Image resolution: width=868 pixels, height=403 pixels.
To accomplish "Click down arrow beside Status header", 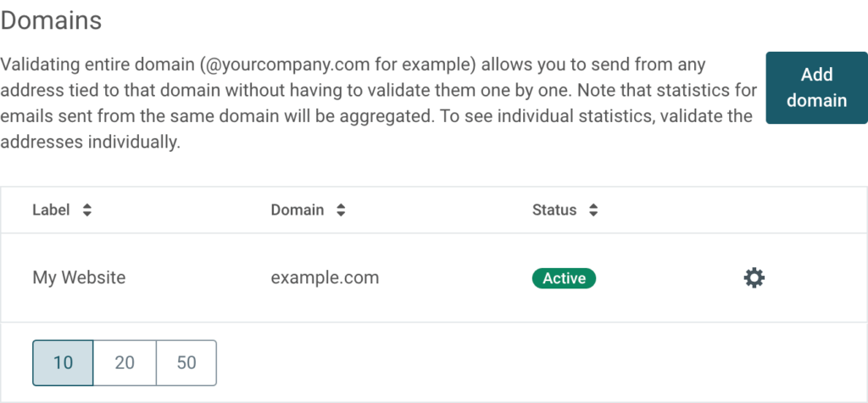I will point(593,215).
